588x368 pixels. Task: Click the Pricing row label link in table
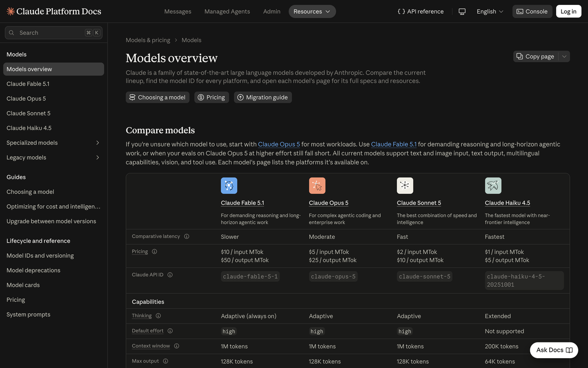(x=140, y=252)
